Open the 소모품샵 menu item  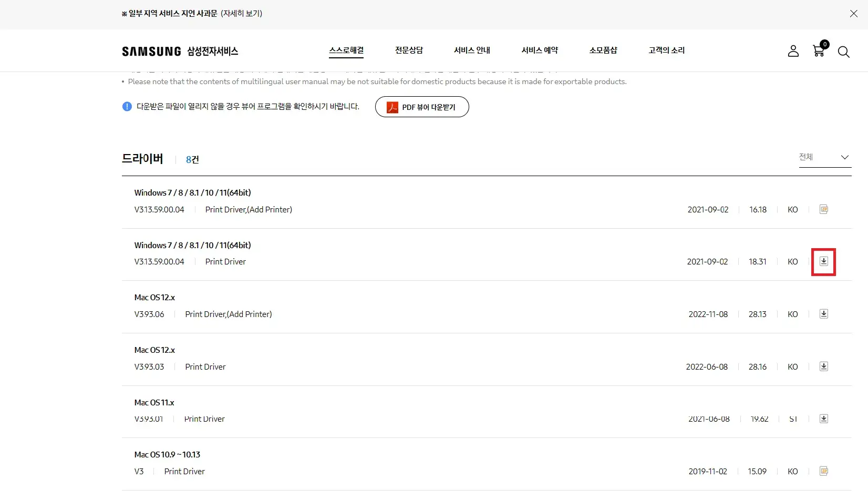[x=603, y=50]
